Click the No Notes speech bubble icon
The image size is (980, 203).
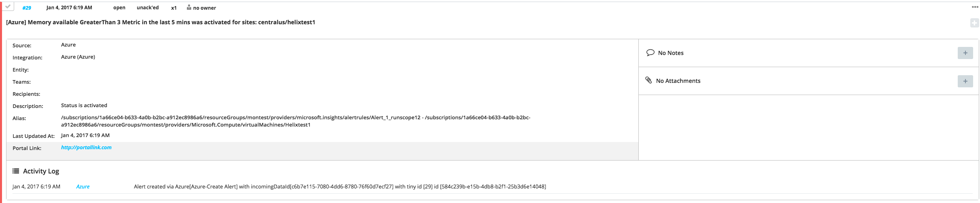pos(650,53)
